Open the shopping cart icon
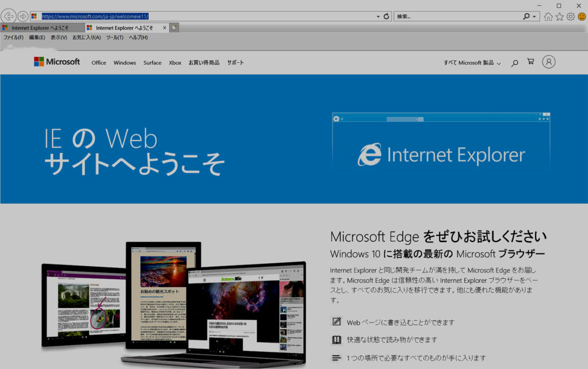The width and height of the screenshot is (588, 369). 530,61
